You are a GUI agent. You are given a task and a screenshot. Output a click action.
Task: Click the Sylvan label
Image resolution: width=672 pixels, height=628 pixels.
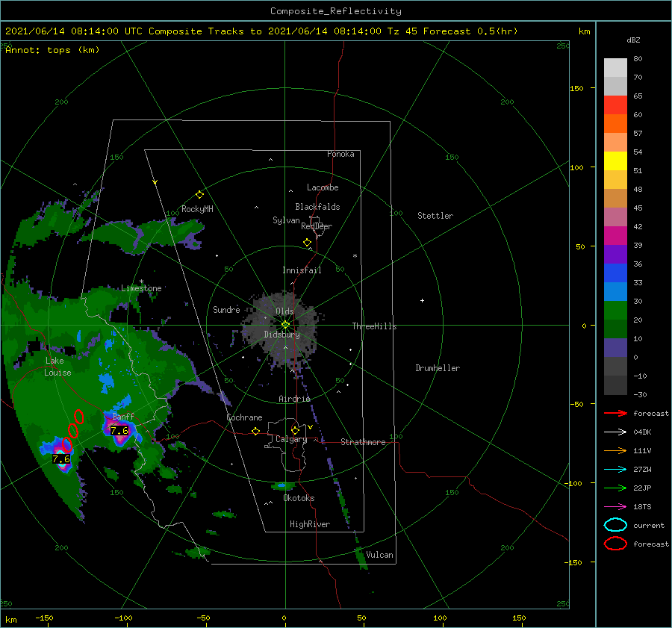click(x=286, y=220)
